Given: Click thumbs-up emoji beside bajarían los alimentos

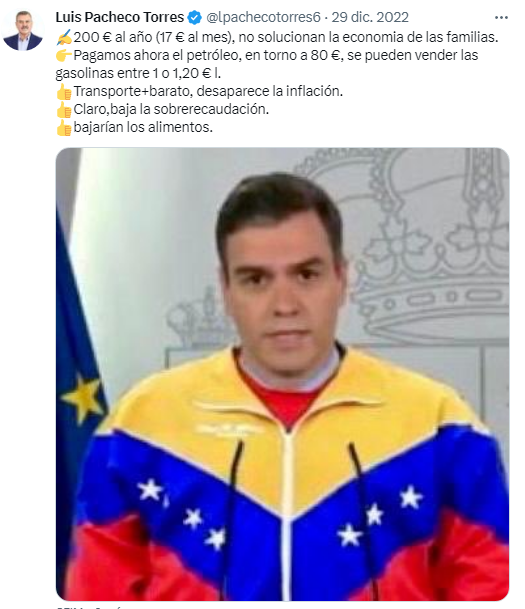Looking at the screenshot, I should coord(64,127).
